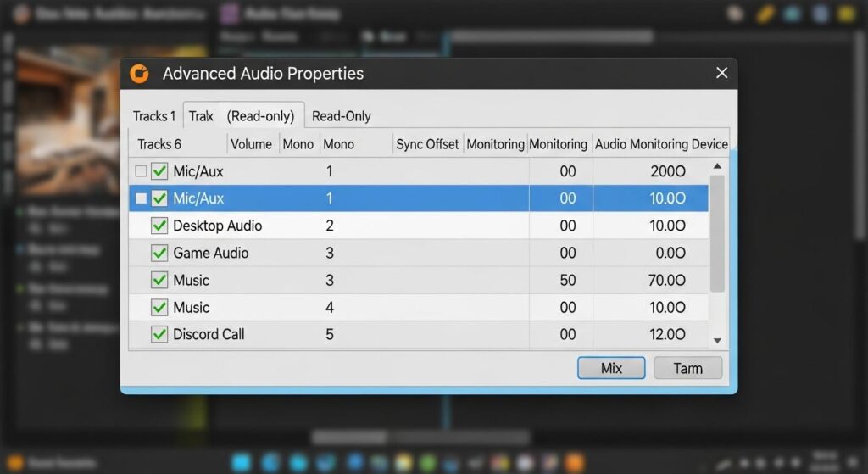Switch to the Tracks 1 tab
Screen dimensions: 868x474
(x=154, y=116)
